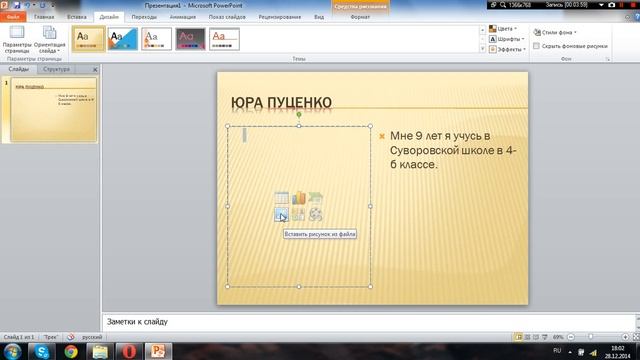Click the language indicator русский in status bar
Image resolution: width=640 pixels, height=360 pixels.
pos(92,337)
